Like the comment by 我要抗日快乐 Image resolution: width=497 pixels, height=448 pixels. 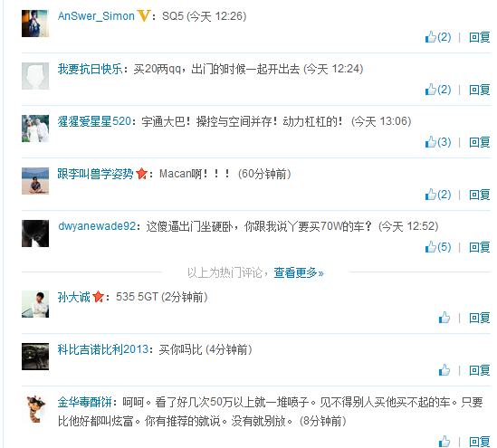(x=438, y=90)
